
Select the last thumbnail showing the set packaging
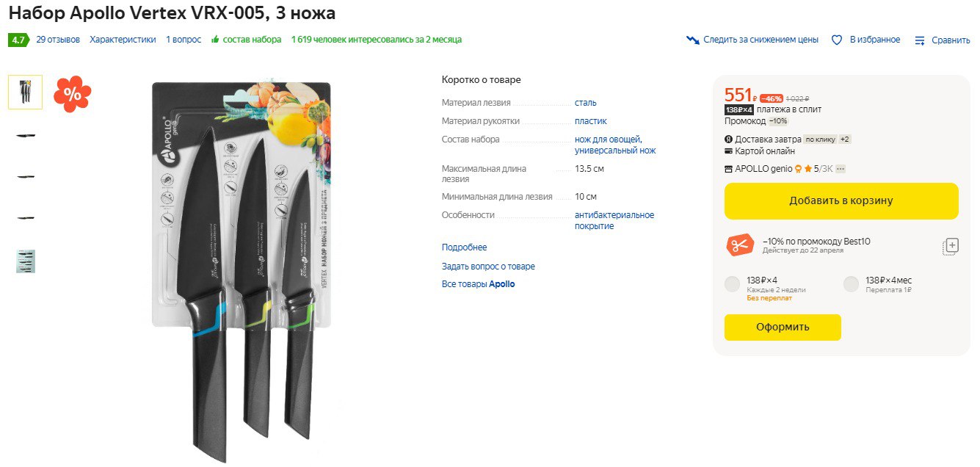pyautogui.click(x=26, y=261)
